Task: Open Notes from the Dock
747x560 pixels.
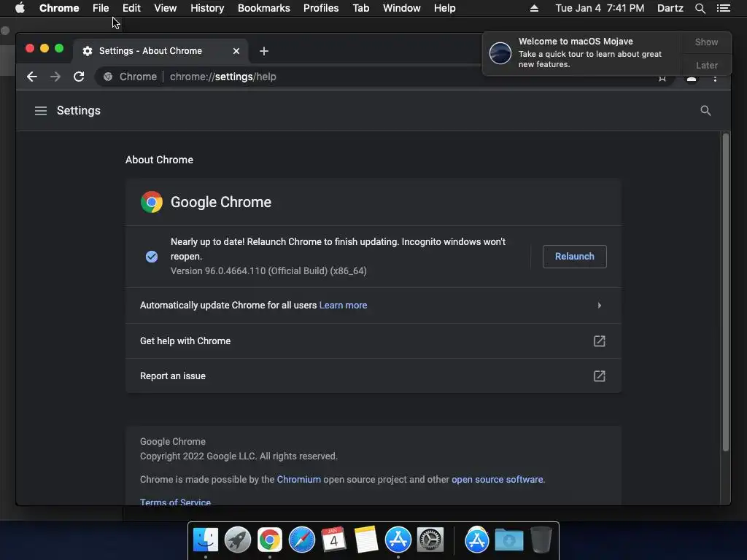Action: (x=366, y=540)
